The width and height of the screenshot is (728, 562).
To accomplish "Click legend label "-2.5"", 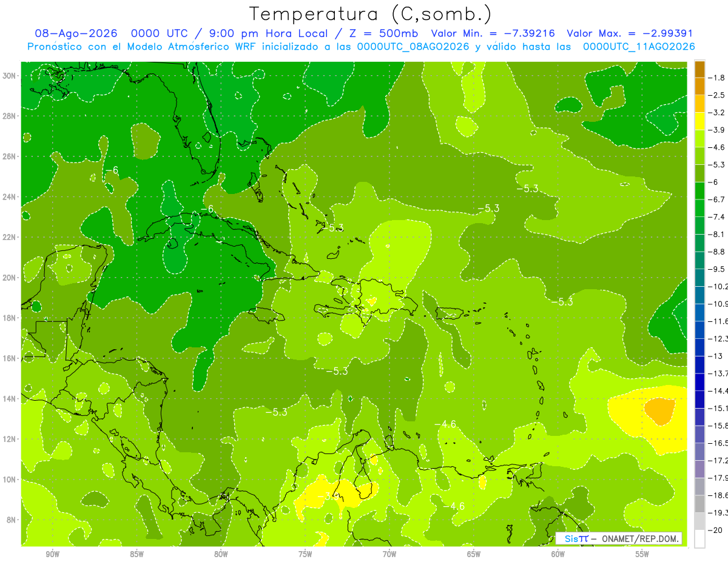I will (717, 95).
